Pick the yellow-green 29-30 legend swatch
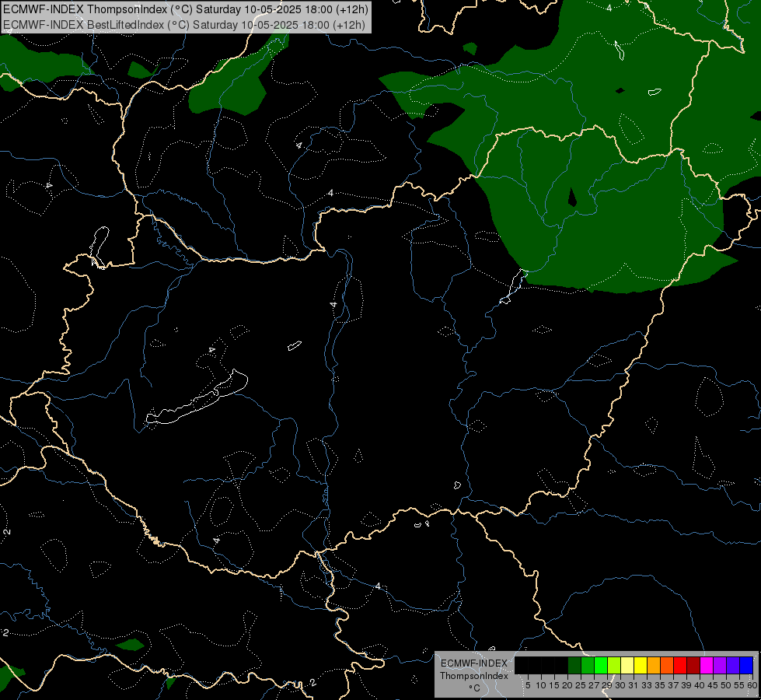This screenshot has height=700, width=761. (614, 666)
